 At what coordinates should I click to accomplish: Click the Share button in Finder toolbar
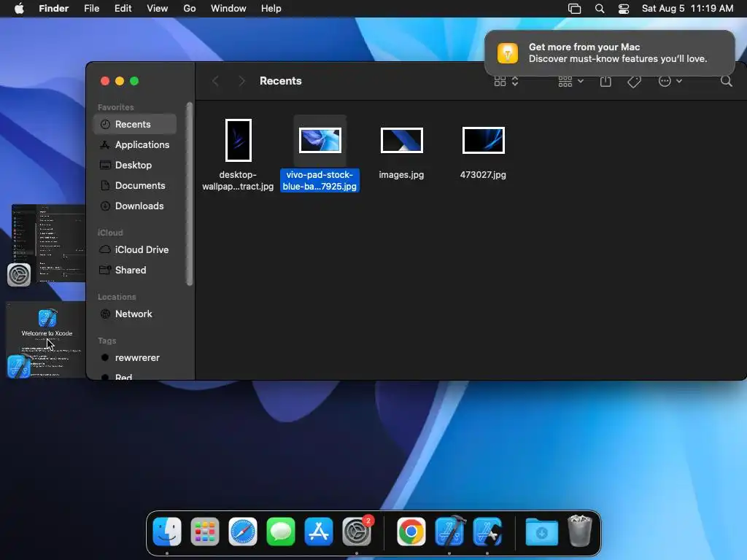(605, 82)
